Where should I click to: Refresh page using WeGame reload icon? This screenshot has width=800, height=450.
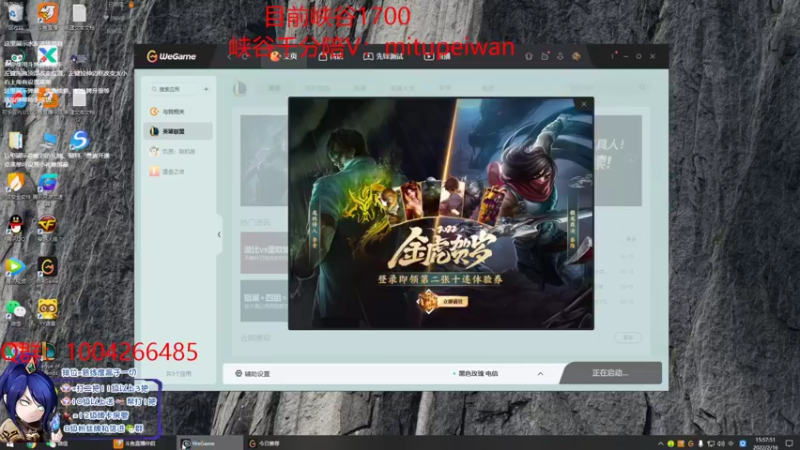point(245,57)
